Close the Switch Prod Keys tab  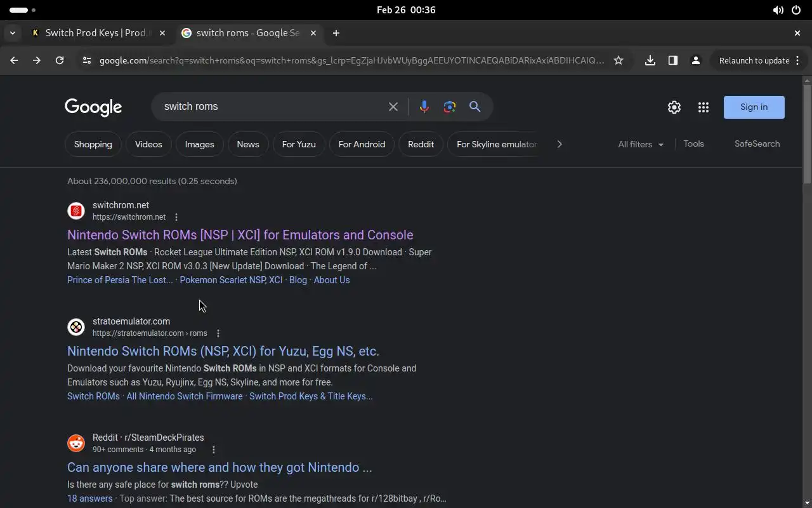click(162, 33)
